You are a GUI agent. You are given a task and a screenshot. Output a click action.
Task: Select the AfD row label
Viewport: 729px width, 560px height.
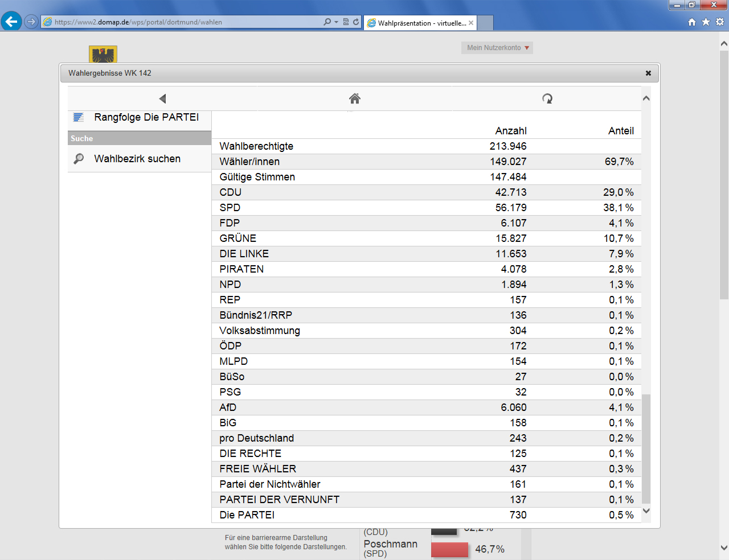(x=228, y=407)
